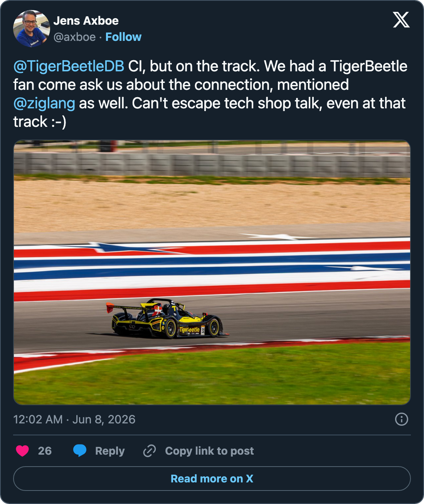Click the Reply text label
424x504 pixels.
click(110, 451)
